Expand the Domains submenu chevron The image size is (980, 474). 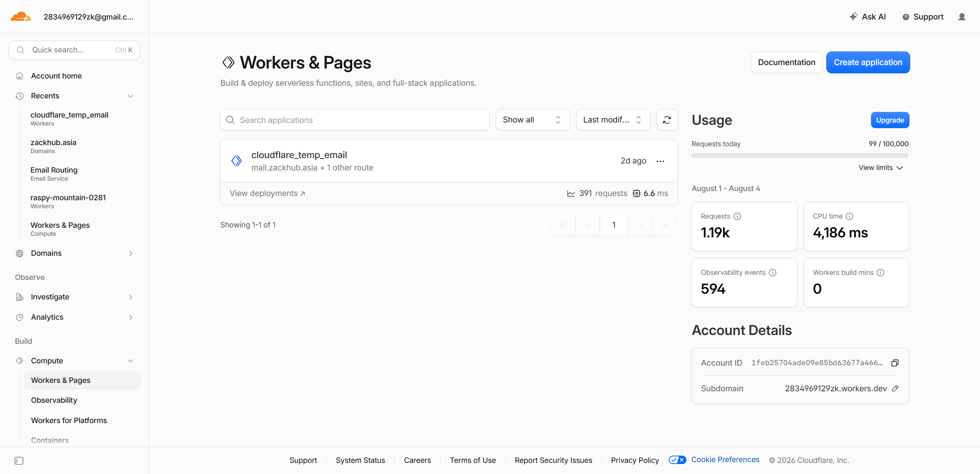[131, 253]
